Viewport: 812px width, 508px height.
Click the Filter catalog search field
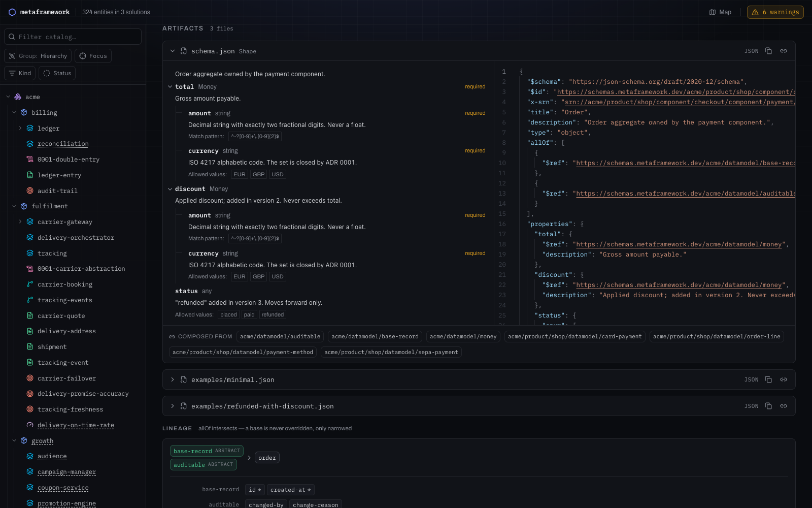[x=73, y=37]
